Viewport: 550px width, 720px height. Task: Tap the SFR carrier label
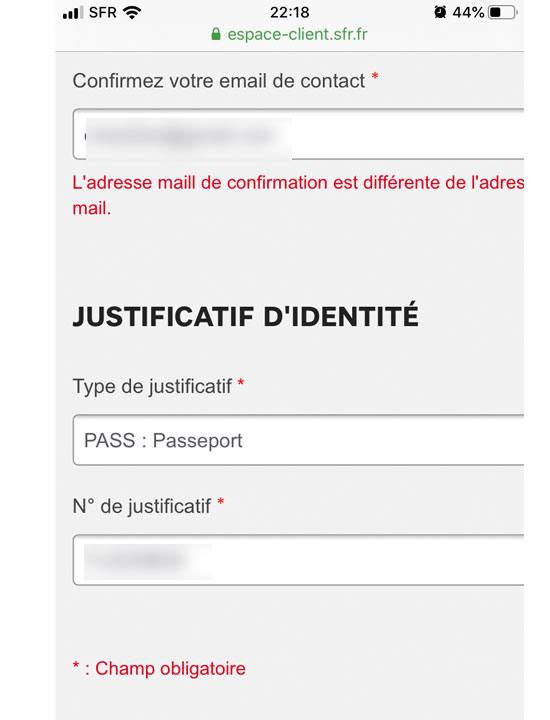click(x=102, y=12)
